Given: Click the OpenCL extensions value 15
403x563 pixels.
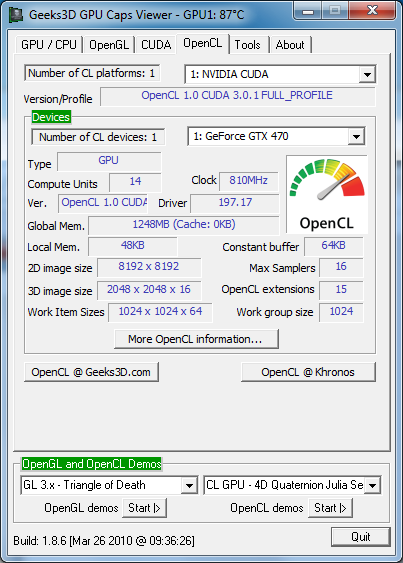Looking at the screenshot, I should 341,290.
